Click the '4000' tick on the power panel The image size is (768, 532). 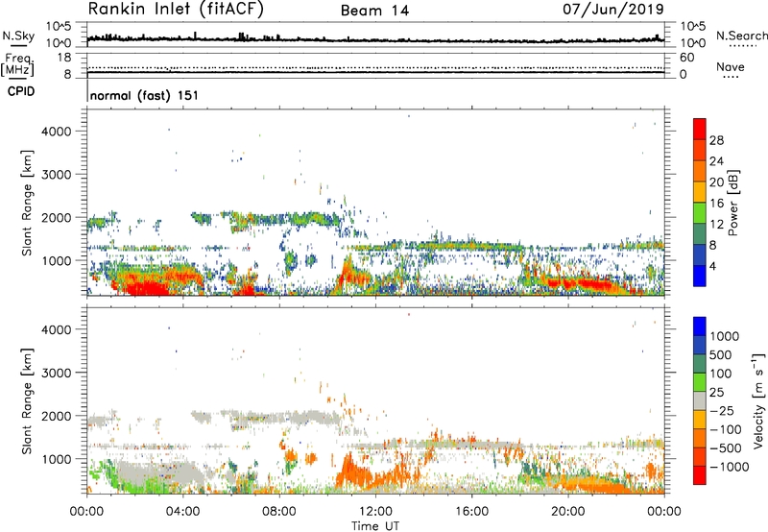tap(57, 132)
